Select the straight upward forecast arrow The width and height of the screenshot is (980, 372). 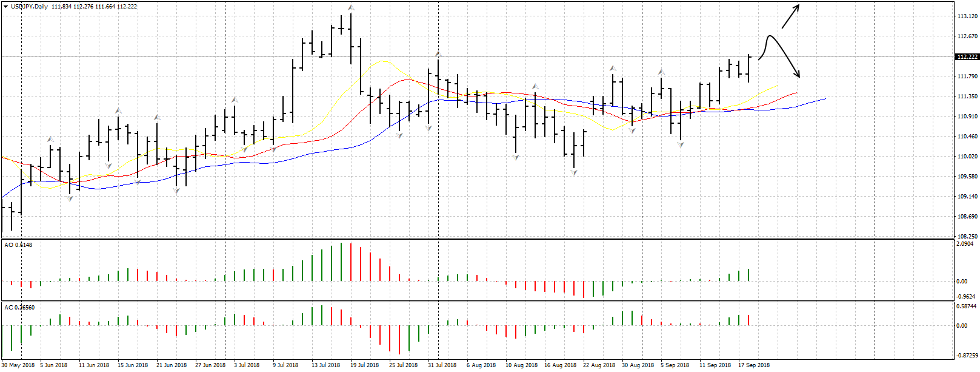pyautogui.click(x=790, y=17)
